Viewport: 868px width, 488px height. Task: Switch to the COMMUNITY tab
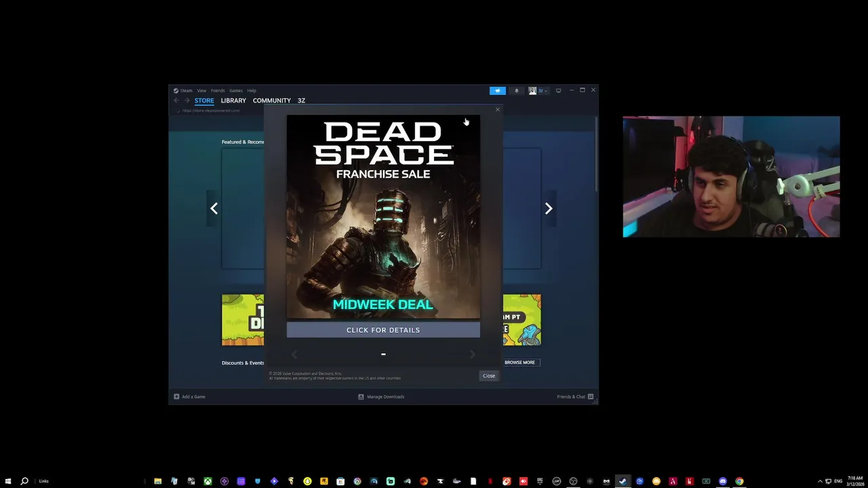[x=271, y=100]
